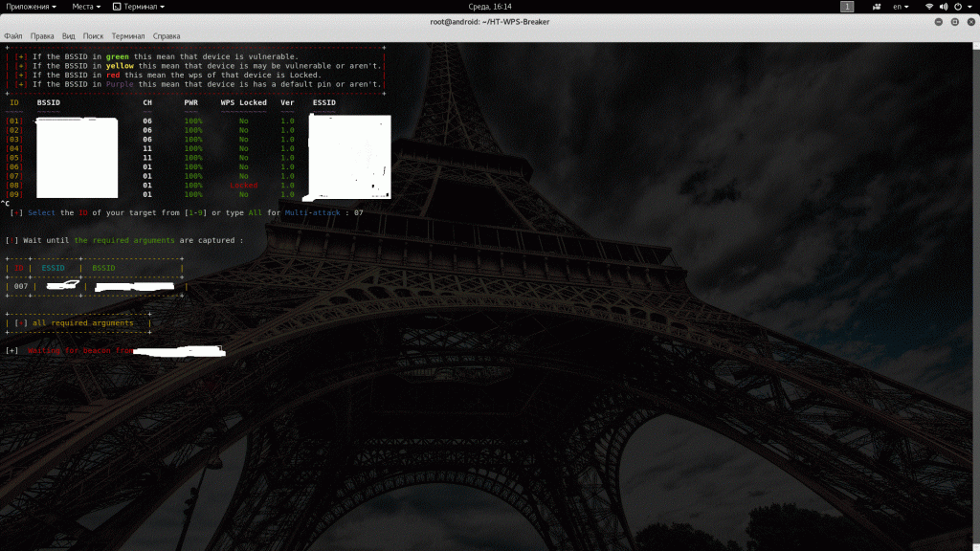Open the Приложения applications menu

tap(31, 7)
